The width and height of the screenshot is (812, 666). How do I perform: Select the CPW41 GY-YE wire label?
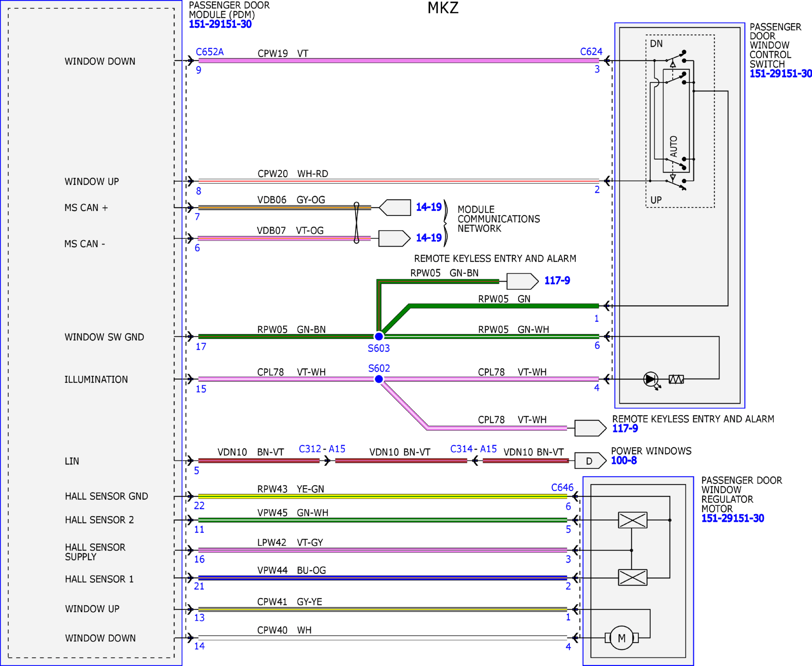click(x=289, y=602)
